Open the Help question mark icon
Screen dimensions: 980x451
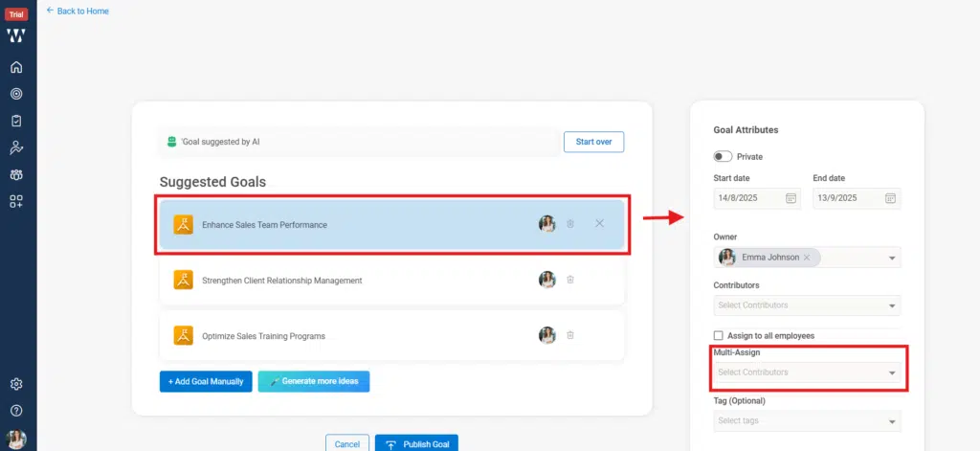pos(17,411)
